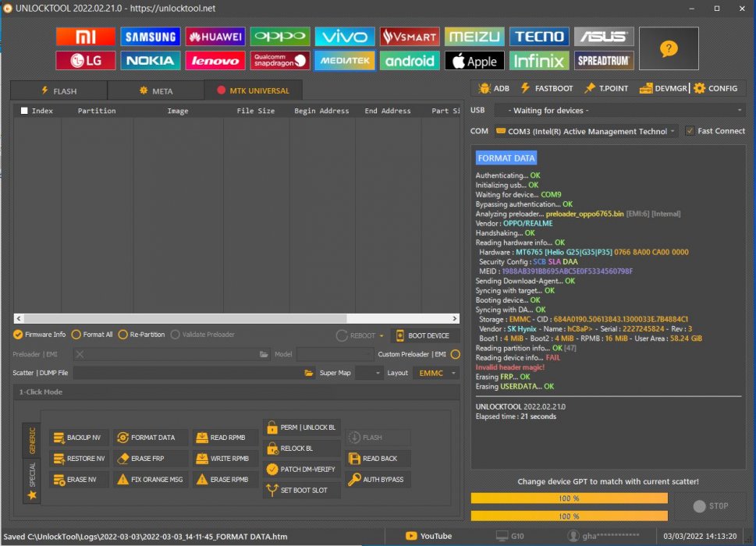
Task: Click the READ BACK button
Action: coord(378,459)
